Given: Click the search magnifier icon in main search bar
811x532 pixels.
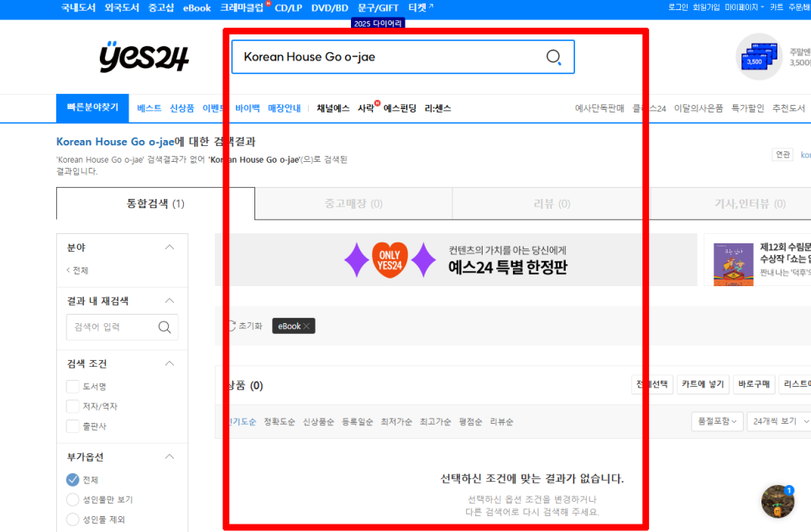Looking at the screenshot, I should coord(553,57).
